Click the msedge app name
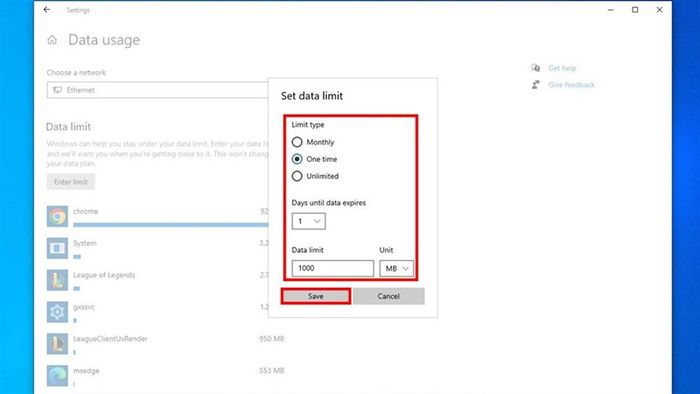700x394 pixels. 86,370
